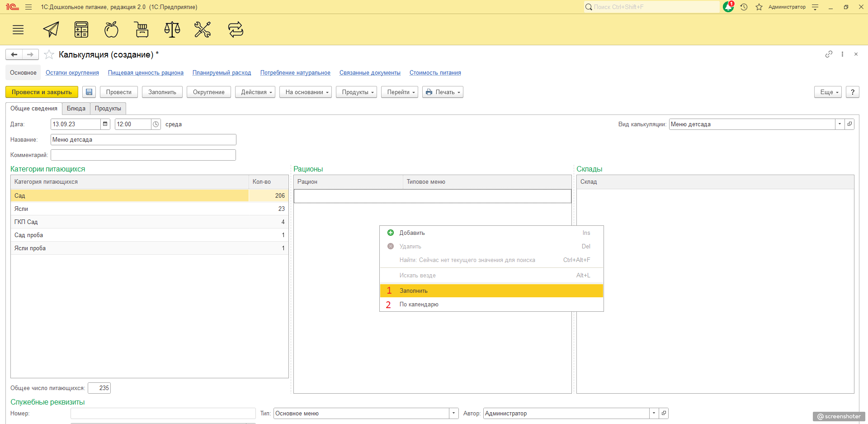Click the scales icon in toolbar
Image resolution: width=868 pixels, height=424 pixels.
click(172, 30)
